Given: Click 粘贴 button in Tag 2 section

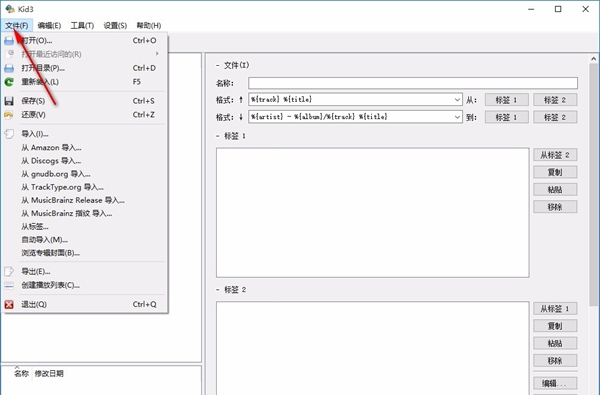Looking at the screenshot, I should [x=555, y=343].
